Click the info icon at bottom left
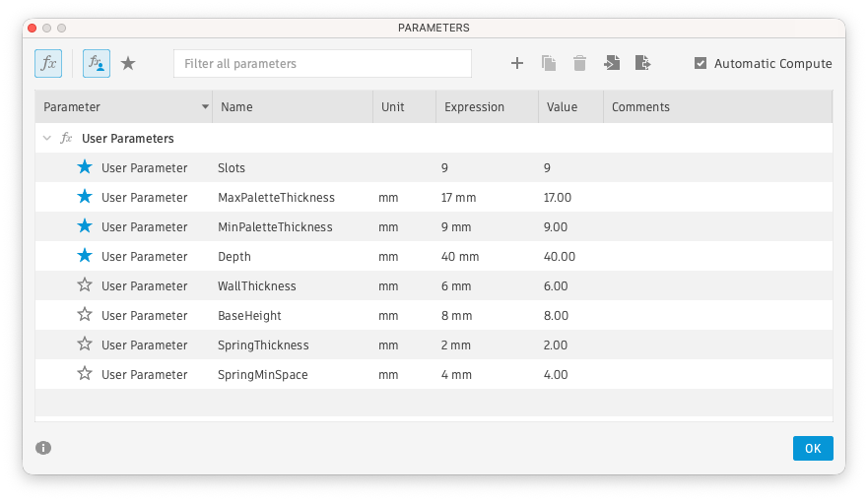 (x=43, y=448)
